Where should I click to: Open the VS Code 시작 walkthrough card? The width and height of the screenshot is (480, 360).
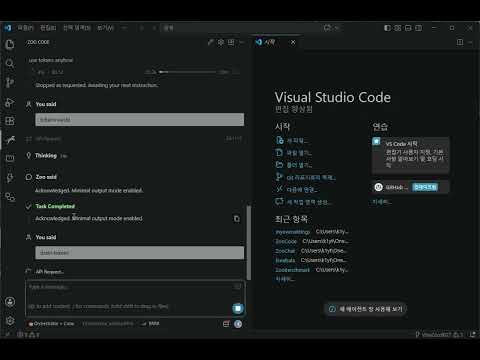(411, 155)
